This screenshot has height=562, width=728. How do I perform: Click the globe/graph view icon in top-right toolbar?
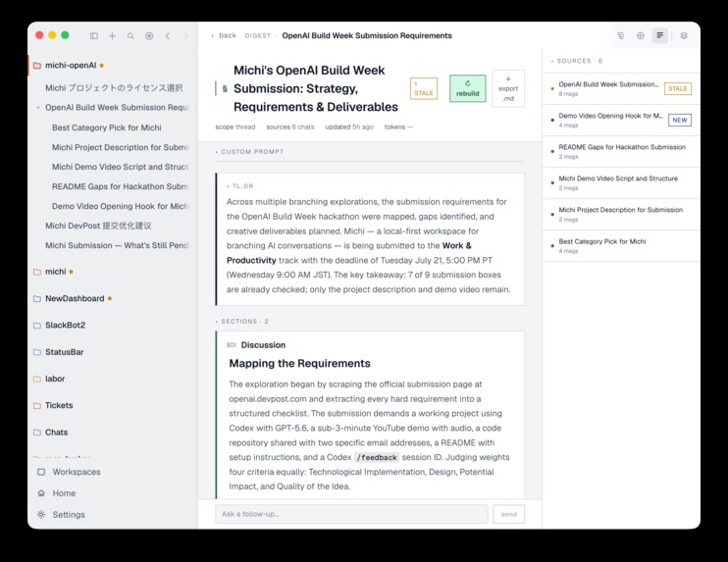[x=641, y=35]
